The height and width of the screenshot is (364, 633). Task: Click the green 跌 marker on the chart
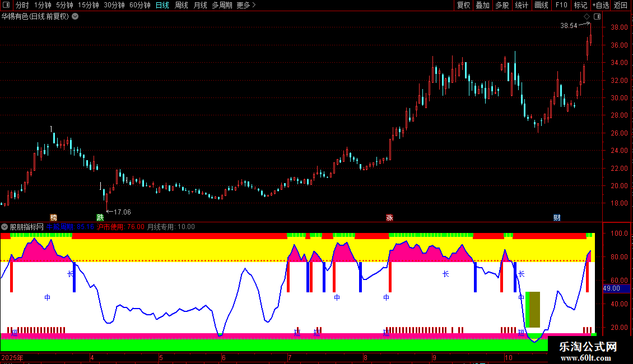[100, 217]
